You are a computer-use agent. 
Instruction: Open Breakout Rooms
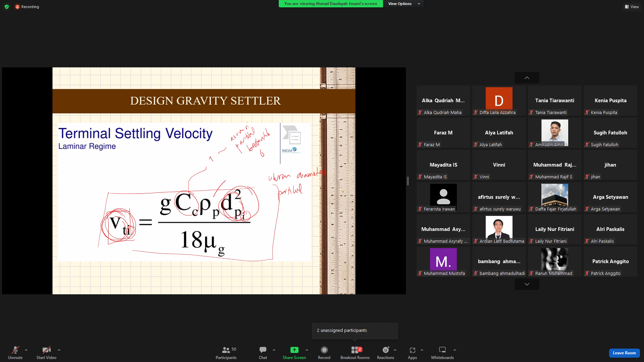click(x=355, y=353)
